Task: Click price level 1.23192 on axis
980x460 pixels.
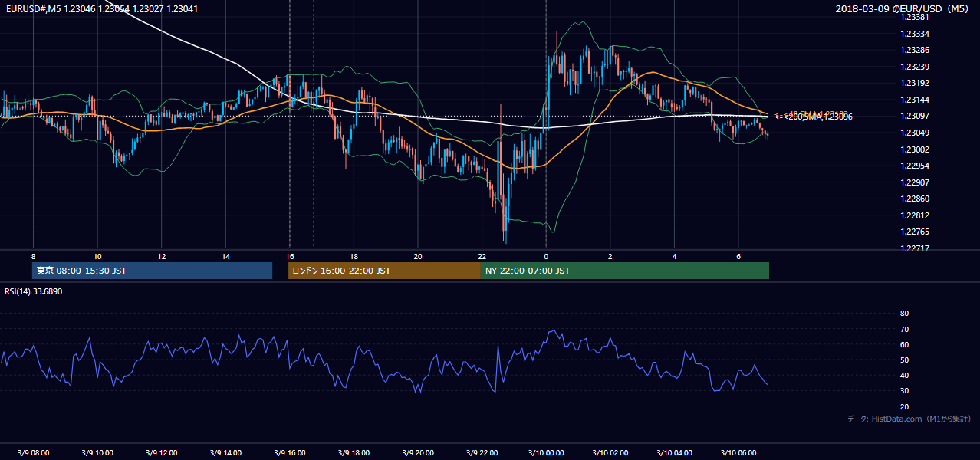Action: tap(915, 83)
